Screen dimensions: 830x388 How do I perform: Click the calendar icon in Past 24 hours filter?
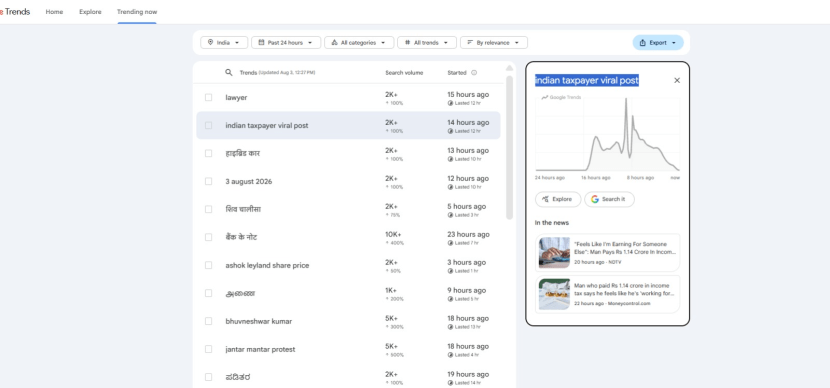point(261,43)
